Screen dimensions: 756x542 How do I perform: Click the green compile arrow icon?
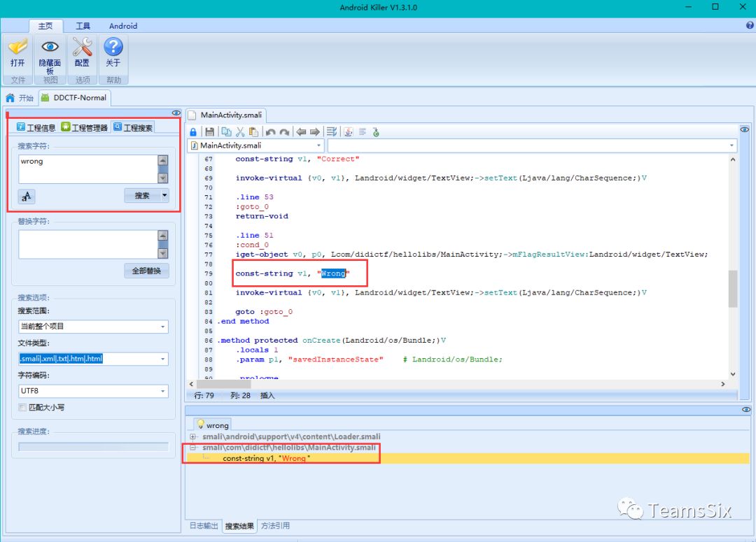pos(376,132)
